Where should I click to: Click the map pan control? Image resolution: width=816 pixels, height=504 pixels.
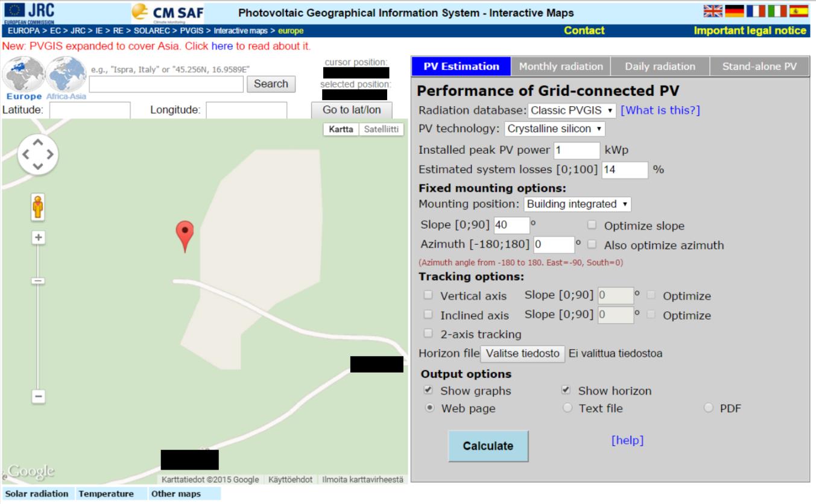37,154
